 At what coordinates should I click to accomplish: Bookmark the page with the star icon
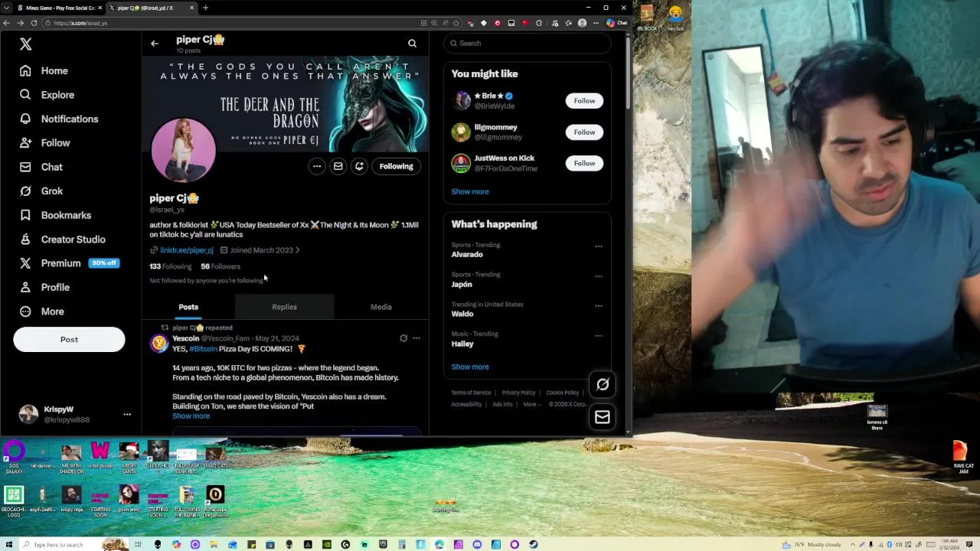pyautogui.click(x=456, y=23)
